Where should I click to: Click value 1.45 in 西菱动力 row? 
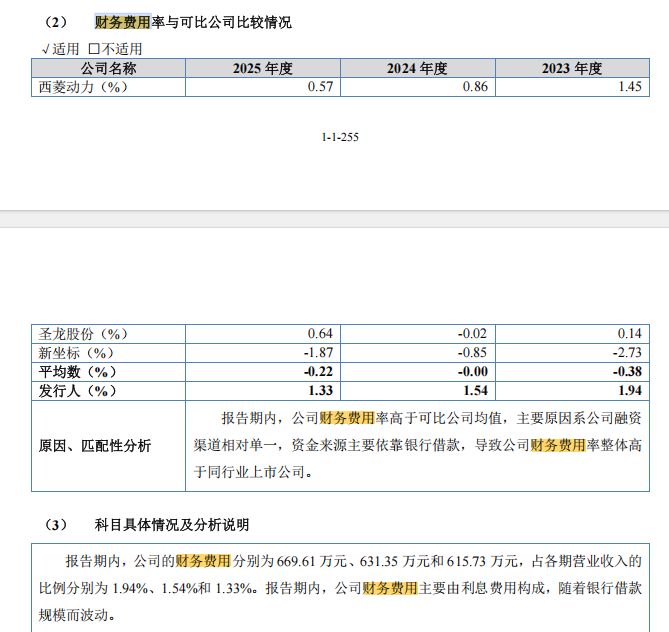[x=630, y=87]
